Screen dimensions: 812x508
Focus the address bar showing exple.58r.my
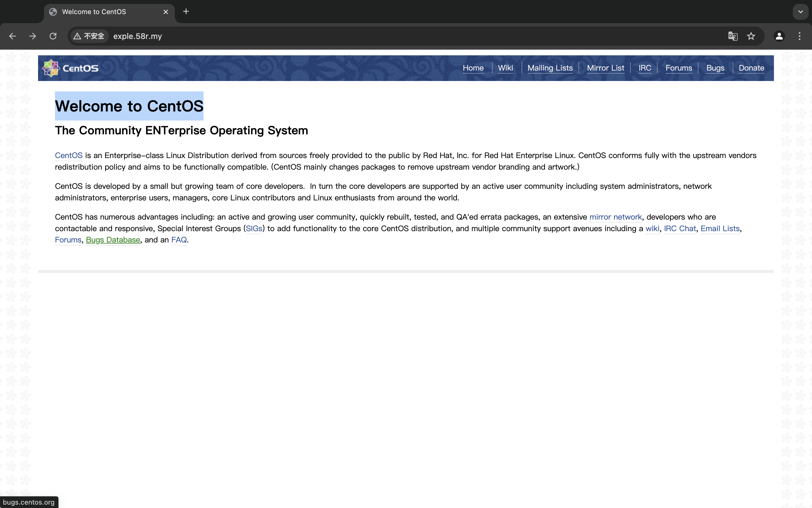click(416, 36)
